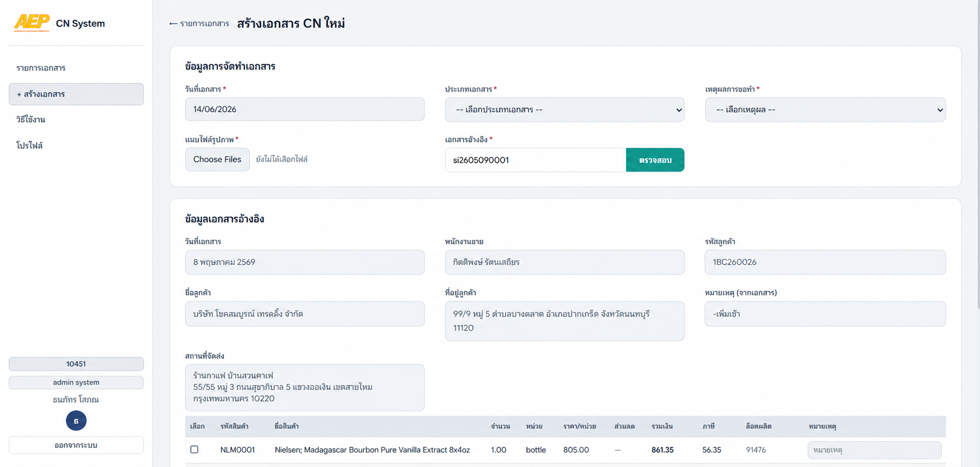Click user name ธนภัทร โสภณ
The image size is (980, 467).
coord(76,400)
